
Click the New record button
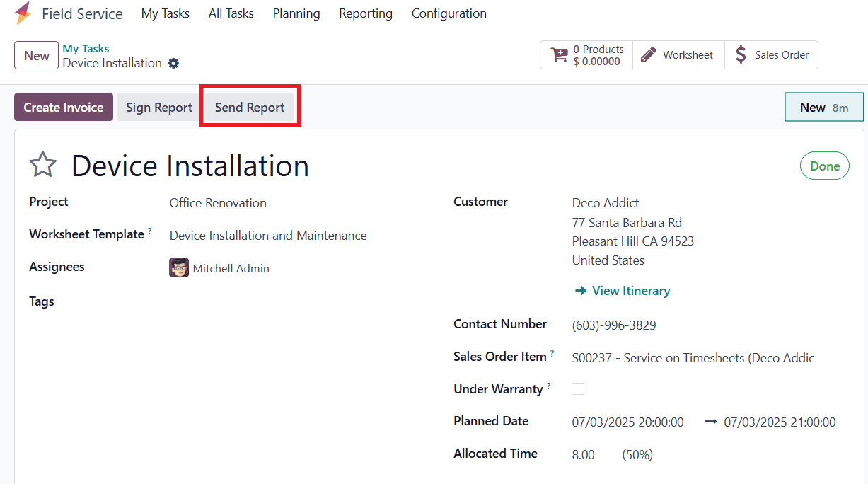coord(37,55)
